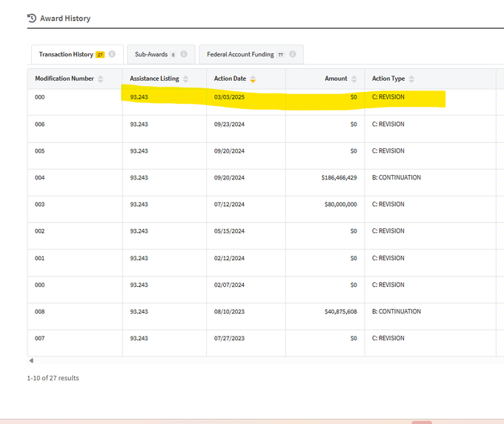Open the Transaction History tab
Viewport: 504px width, 424px height.
(66, 55)
